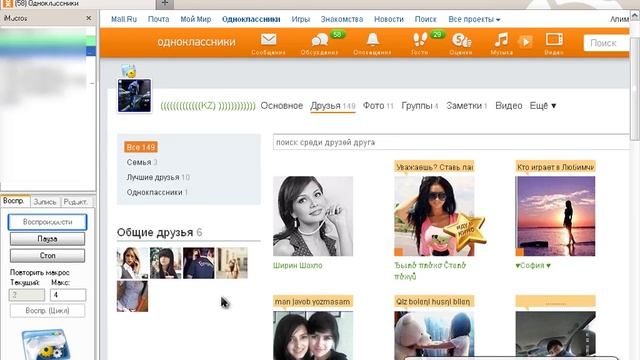Open Новости link in top bar
The width and height of the screenshot is (640, 360).
[389, 19]
